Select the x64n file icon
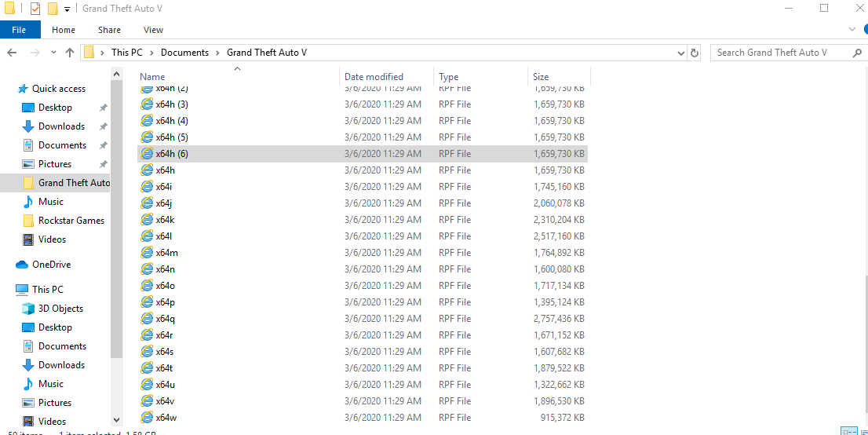This screenshot has width=868, height=435. (x=147, y=269)
